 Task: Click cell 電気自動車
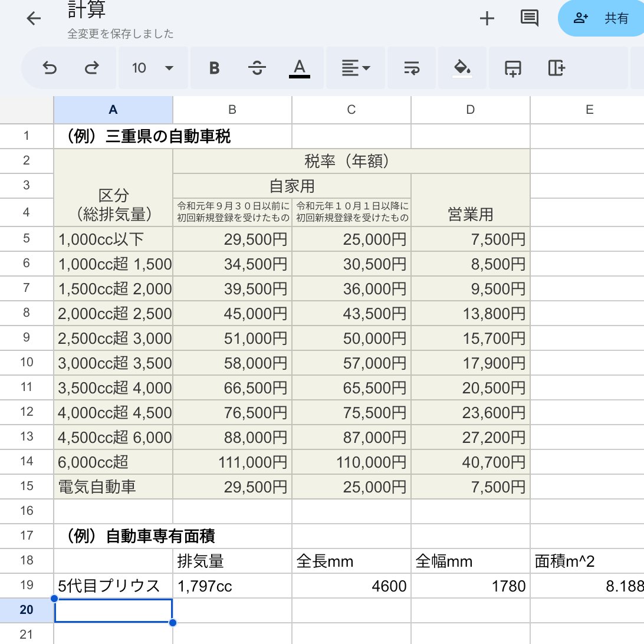click(x=113, y=487)
